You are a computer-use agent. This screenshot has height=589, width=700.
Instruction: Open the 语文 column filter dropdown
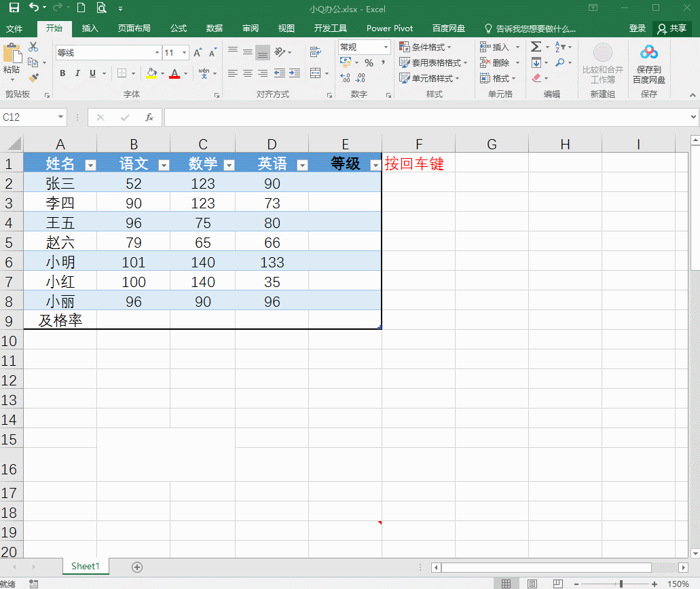[x=164, y=165]
